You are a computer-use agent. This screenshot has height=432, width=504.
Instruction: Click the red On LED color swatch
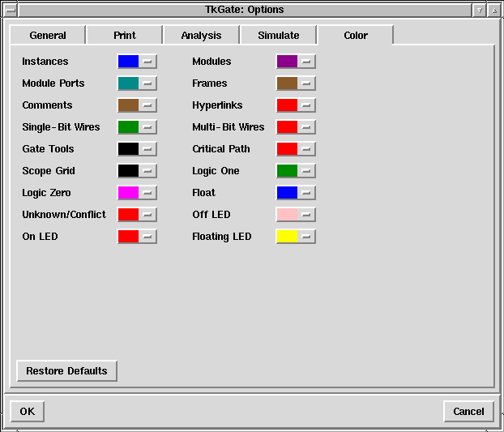[128, 236]
